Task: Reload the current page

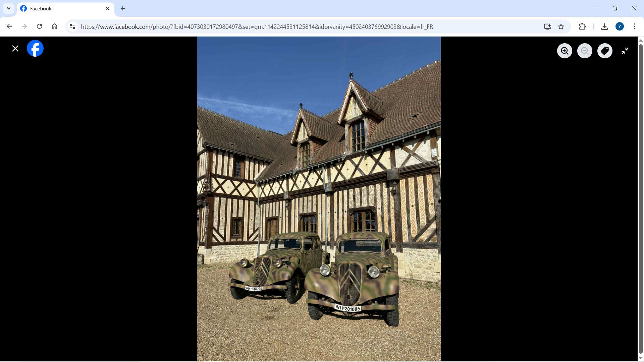Action: pos(39,26)
